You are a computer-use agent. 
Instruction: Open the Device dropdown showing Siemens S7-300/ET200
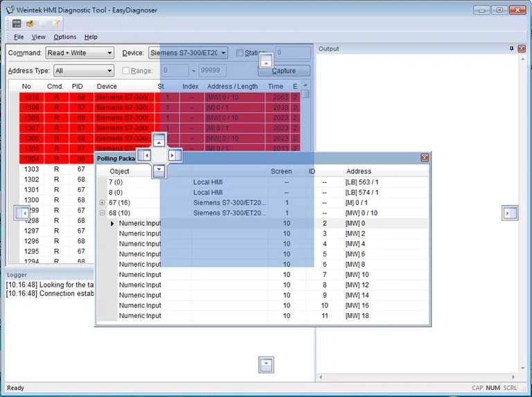[x=188, y=53]
